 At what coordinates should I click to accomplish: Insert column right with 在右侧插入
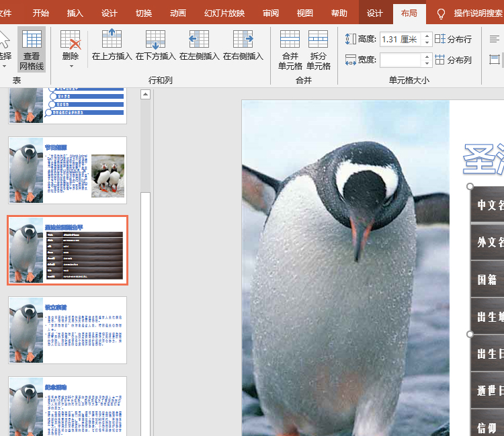[243, 45]
